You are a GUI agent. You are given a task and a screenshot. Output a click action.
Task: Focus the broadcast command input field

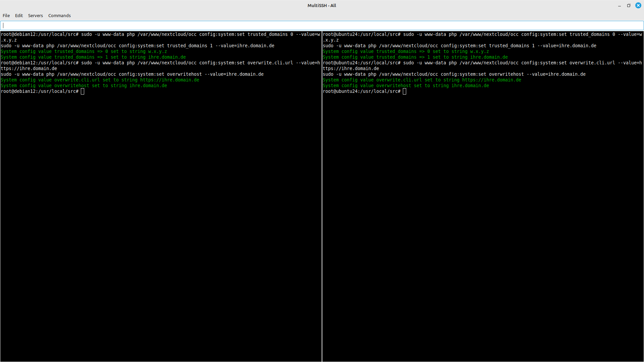point(322,25)
